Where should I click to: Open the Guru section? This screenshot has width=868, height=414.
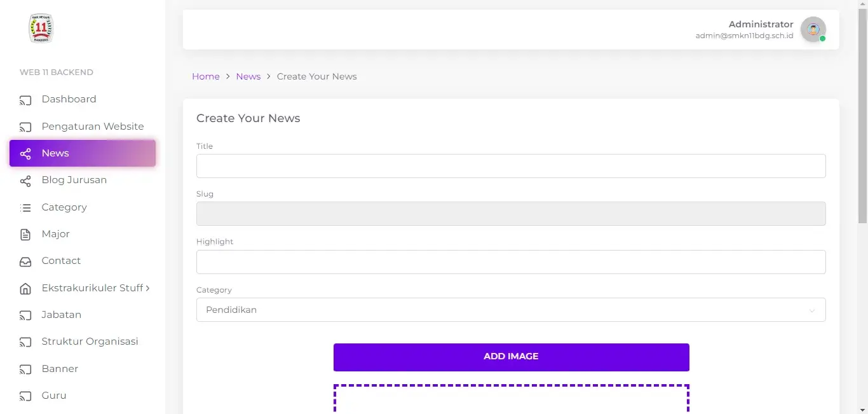(x=83, y=396)
